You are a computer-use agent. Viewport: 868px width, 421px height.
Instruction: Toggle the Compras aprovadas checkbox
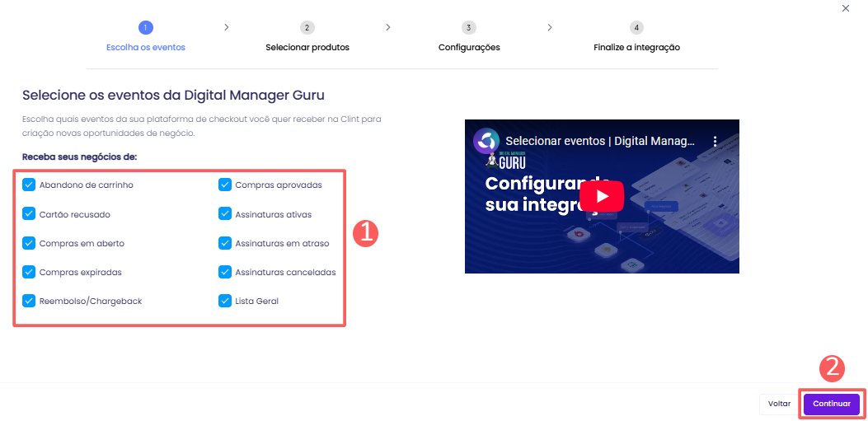point(225,185)
